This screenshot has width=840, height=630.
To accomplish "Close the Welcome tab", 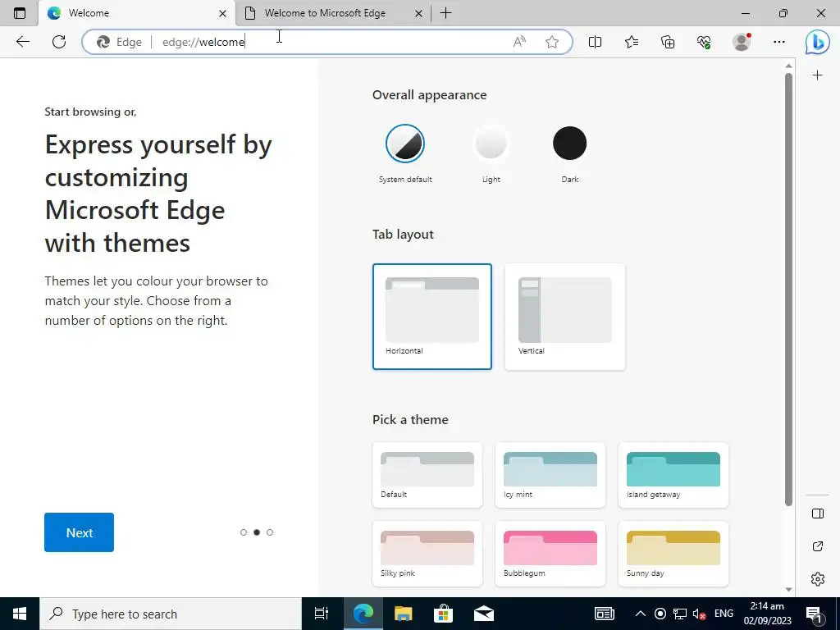I will (x=223, y=13).
